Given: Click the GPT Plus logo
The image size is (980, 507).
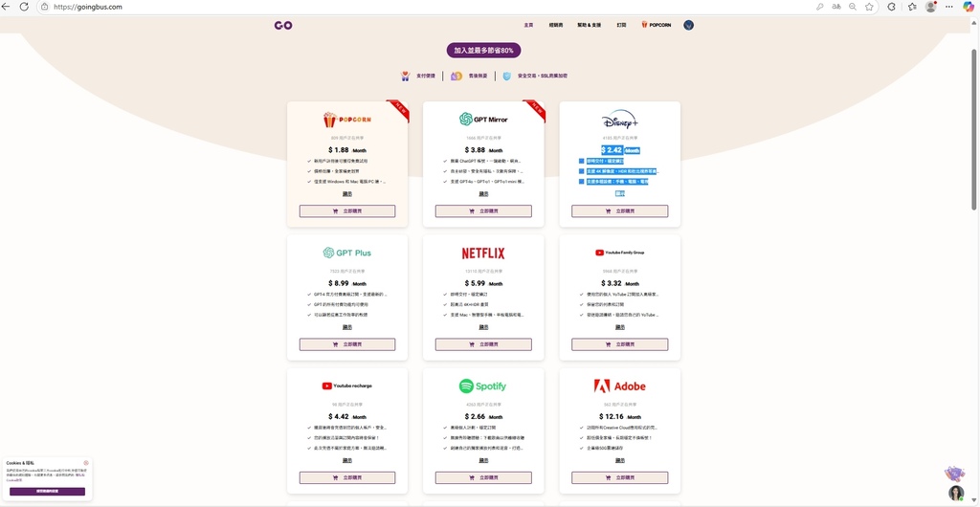Looking at the screenshot, I should (346, 253).
